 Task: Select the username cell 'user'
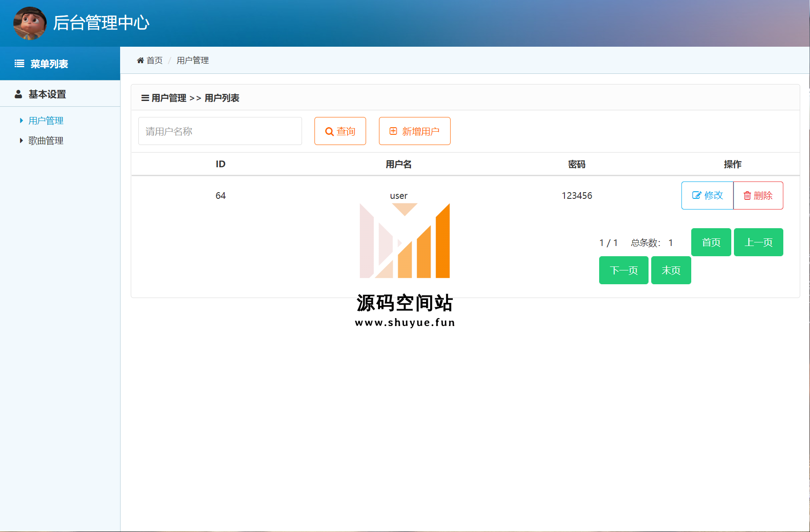click(399, 196)
